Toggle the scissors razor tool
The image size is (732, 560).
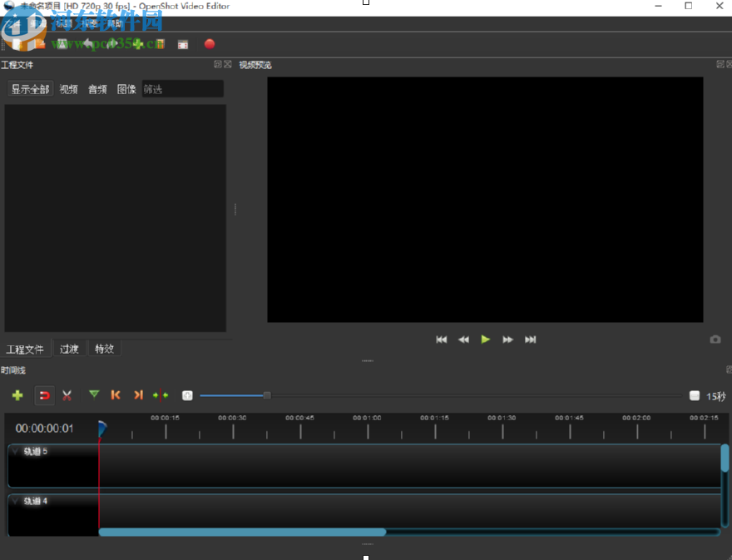pos(67,395)
